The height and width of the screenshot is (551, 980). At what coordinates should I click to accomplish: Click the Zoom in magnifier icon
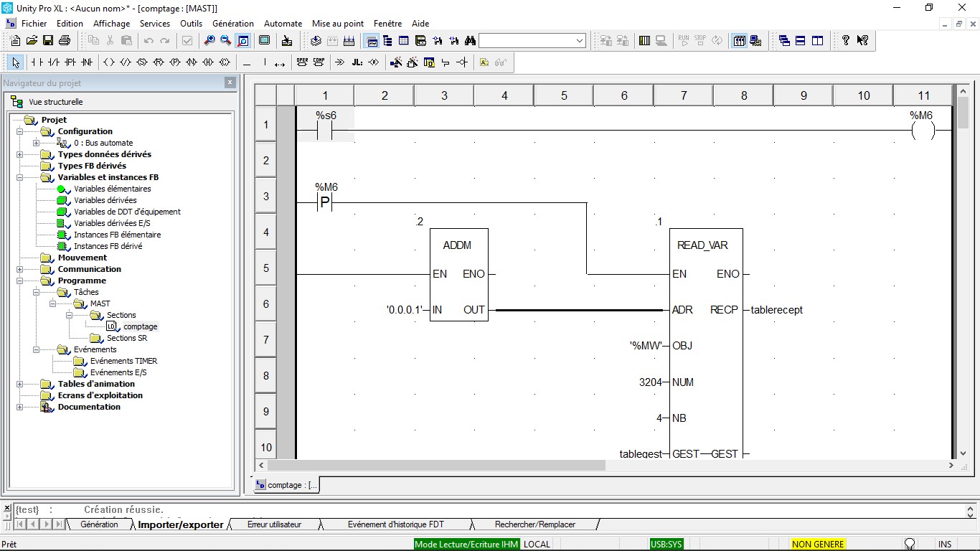click(209, 41)
